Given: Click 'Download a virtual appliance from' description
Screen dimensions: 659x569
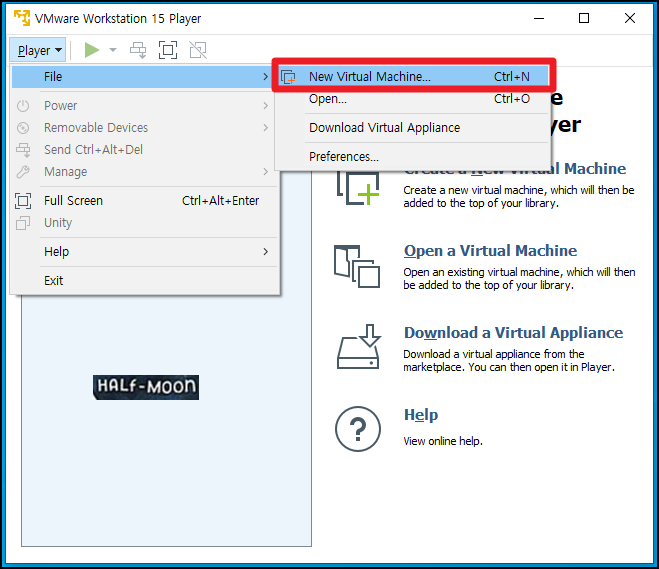Looking at the screenshot, I should click(x=509, y=361).
